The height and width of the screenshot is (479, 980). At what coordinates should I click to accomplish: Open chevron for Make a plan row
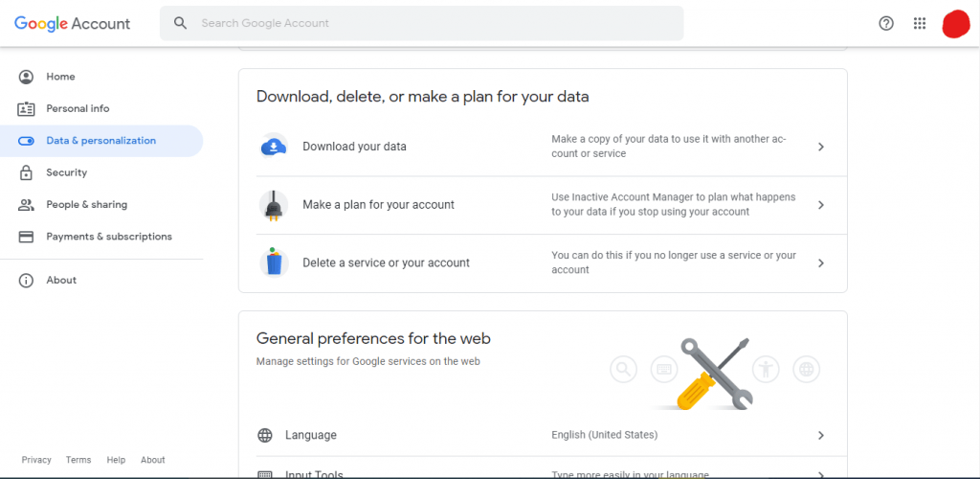[x=821, y=205]
